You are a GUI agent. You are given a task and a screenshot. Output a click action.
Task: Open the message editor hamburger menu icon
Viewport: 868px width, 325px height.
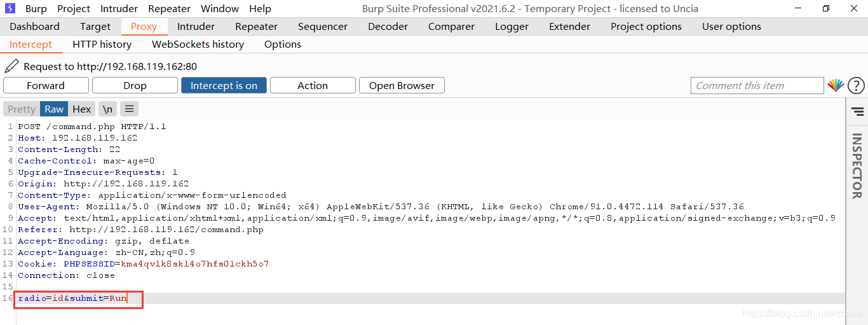129,109
